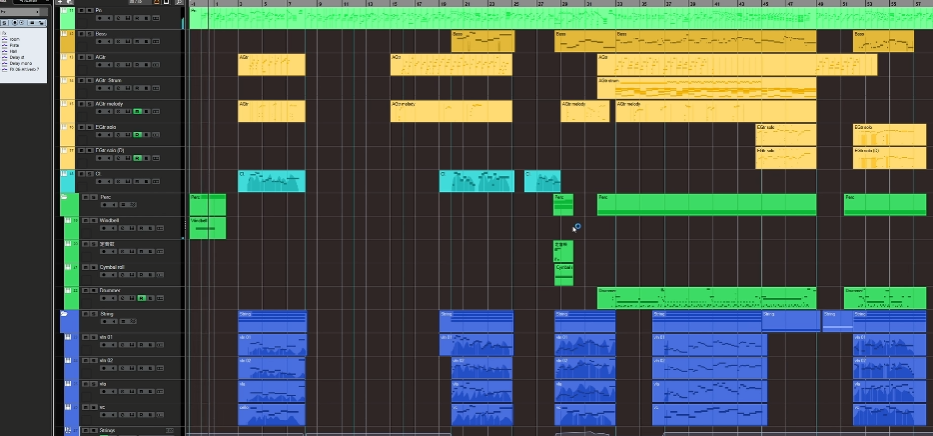Click the green button on EGtr solo track
933x436 pixels.
(x=139, y=135)
